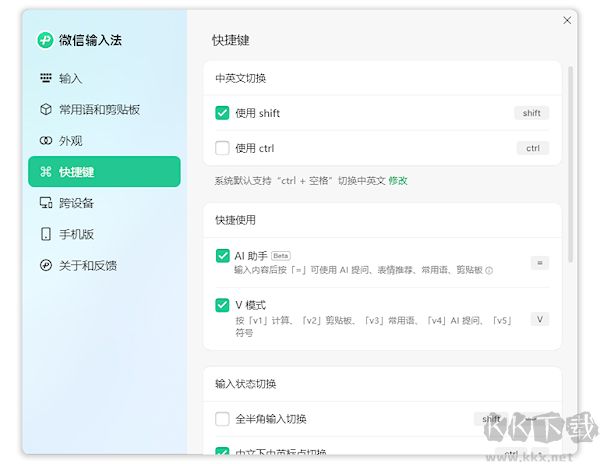Screen dimensions: 600x464
Task: Click the 中英文切换 section heading
Action: 240,78
